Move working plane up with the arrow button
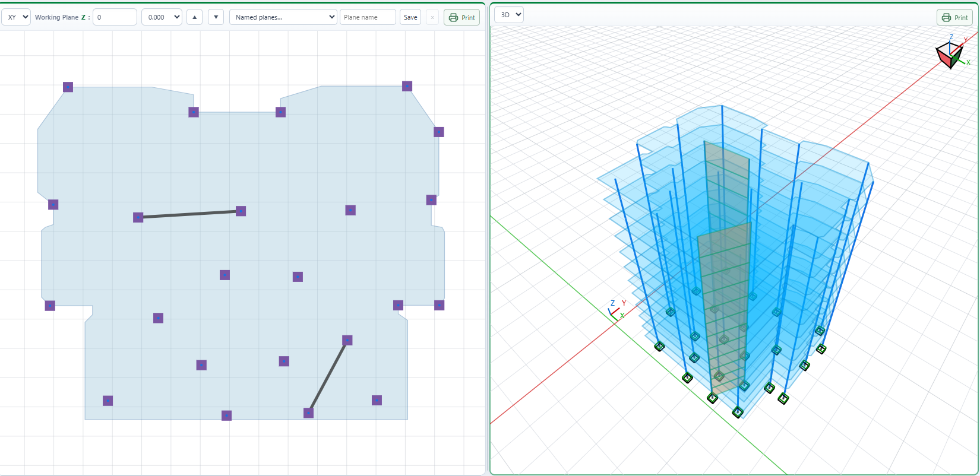980x476 pixels. tap(194, 17)
